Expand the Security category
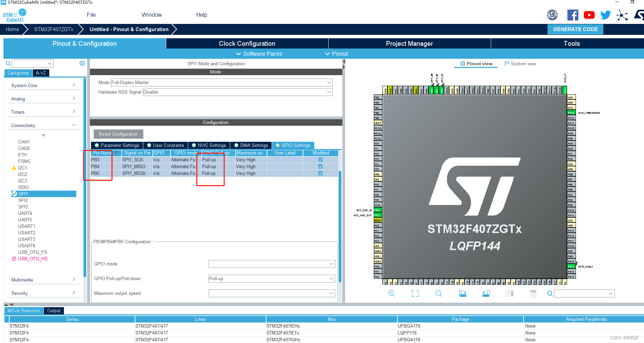The height and width of the screenshot is (343, 644). pyautogui.click(x=43, y=293)
